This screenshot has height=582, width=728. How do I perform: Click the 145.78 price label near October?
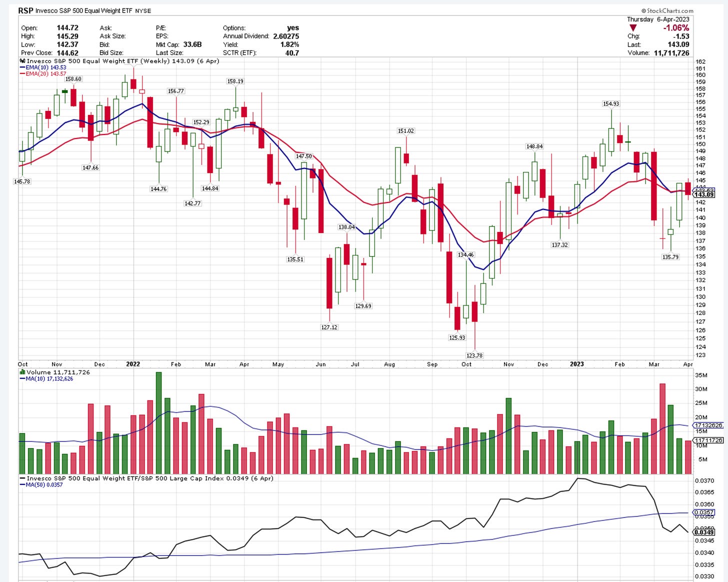click(x=22, y=181)
